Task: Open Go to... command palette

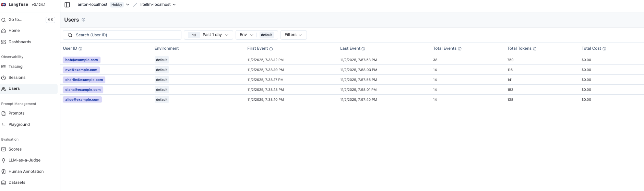Action: [x=29, y=20]
